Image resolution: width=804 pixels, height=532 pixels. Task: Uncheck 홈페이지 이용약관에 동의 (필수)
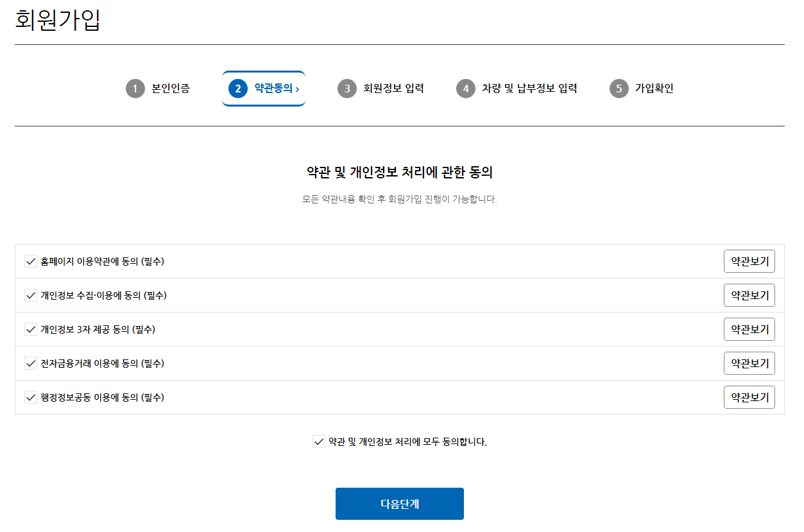(30, 261)
